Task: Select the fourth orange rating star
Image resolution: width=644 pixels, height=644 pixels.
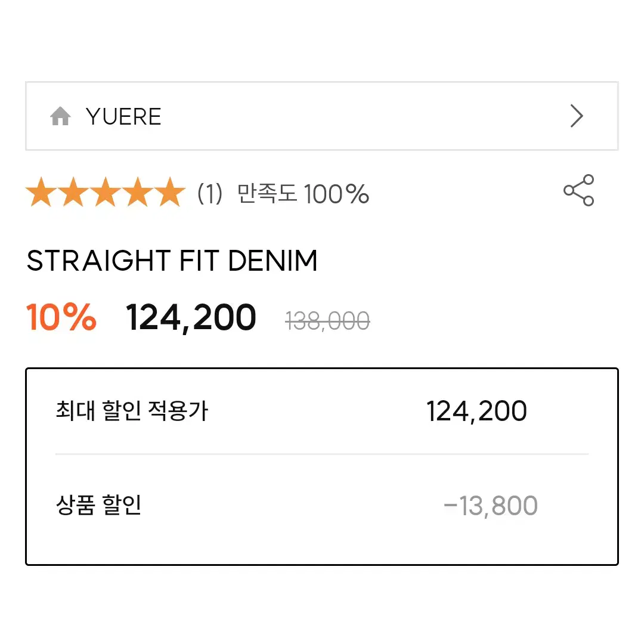Action: click(x=138, y=192)
